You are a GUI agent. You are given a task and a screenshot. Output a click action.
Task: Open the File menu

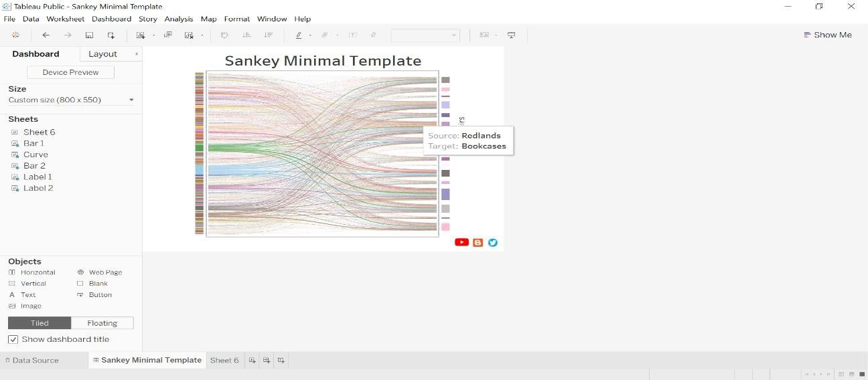[9, 19]
